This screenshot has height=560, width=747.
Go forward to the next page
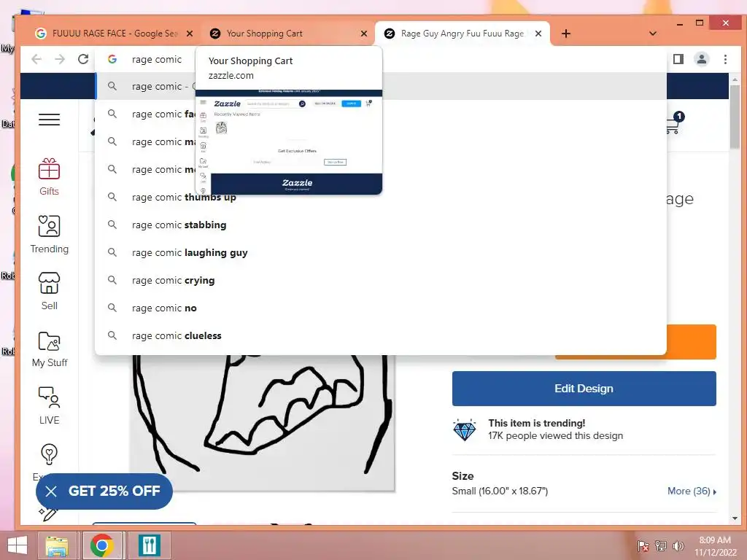coord(60,59)
